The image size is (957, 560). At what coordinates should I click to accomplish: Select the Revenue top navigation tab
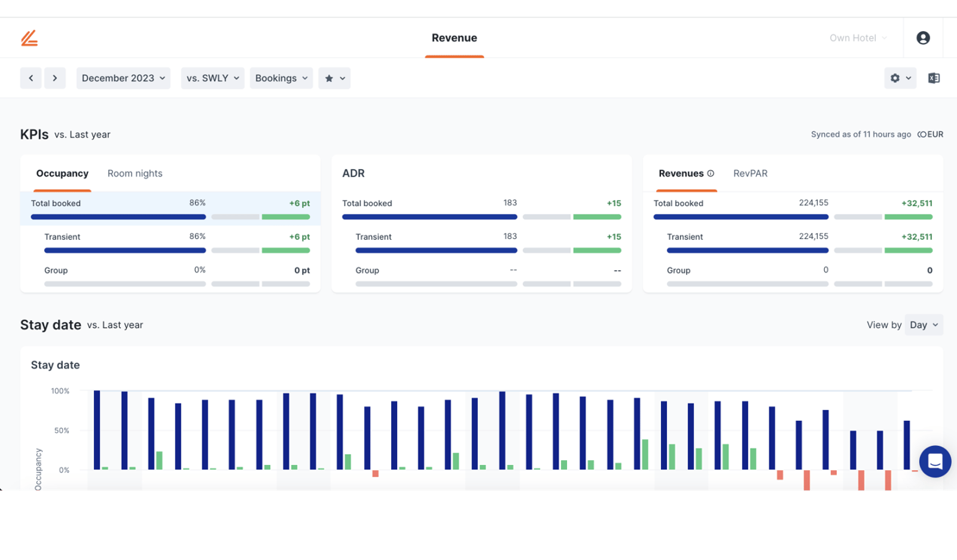point(455,38)
